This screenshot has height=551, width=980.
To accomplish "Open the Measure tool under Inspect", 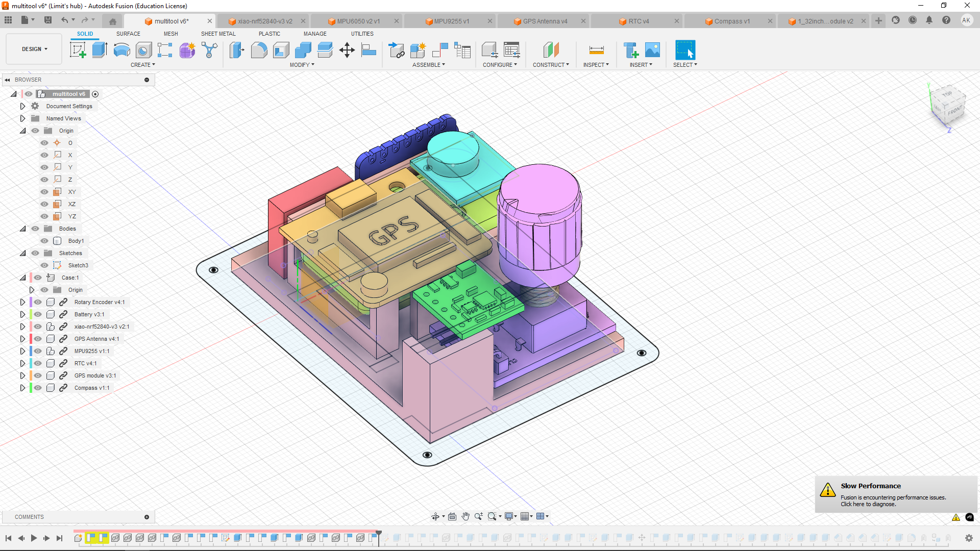I will pyautogui.click(x=596, y=50).
